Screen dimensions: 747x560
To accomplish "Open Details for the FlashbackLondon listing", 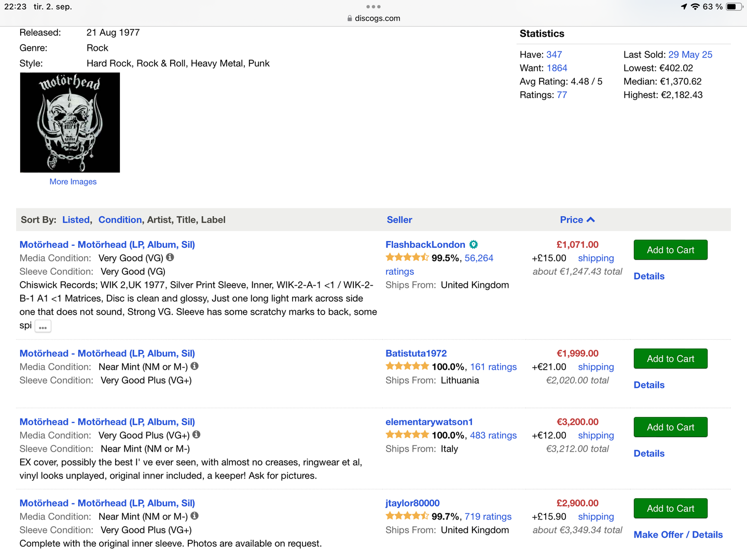I will pyautogui.click(x=649, y=276).
